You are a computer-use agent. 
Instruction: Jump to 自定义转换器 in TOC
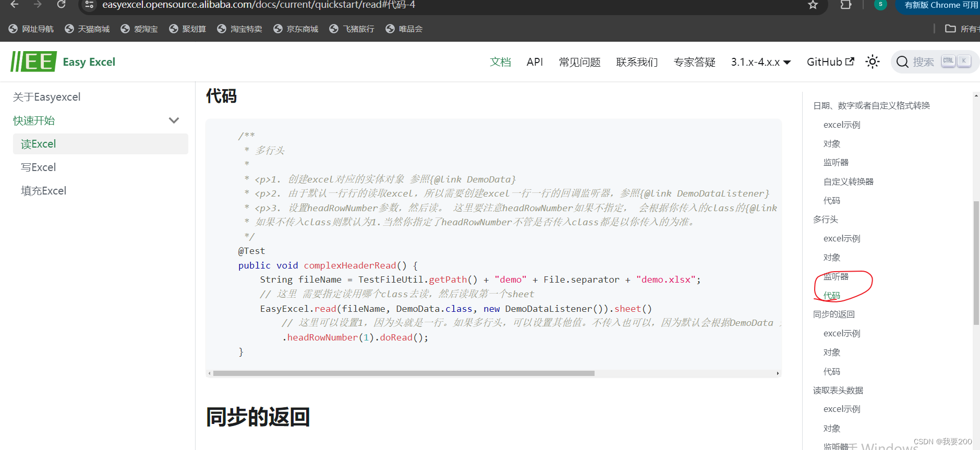pyautogui.click(x=849, y=181)
